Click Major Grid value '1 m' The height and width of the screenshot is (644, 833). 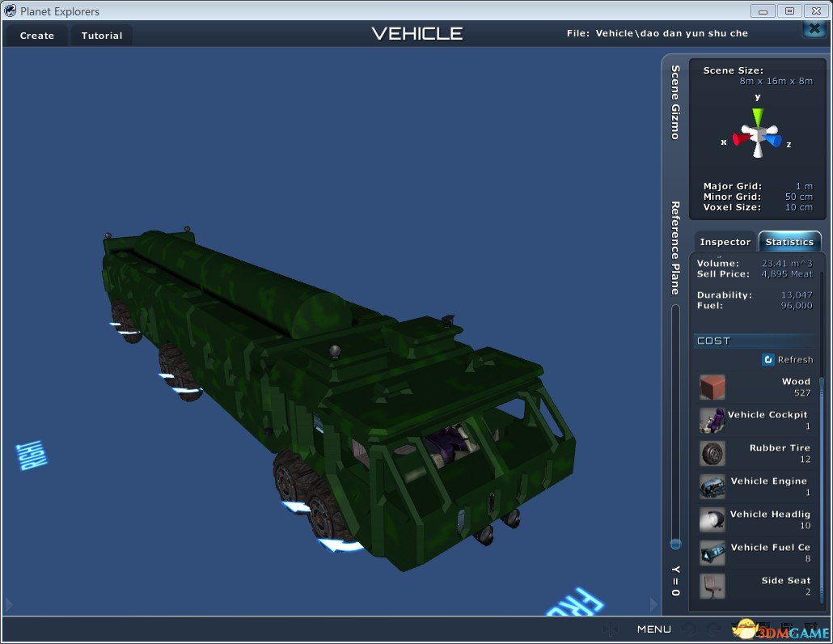pos(804,186)
